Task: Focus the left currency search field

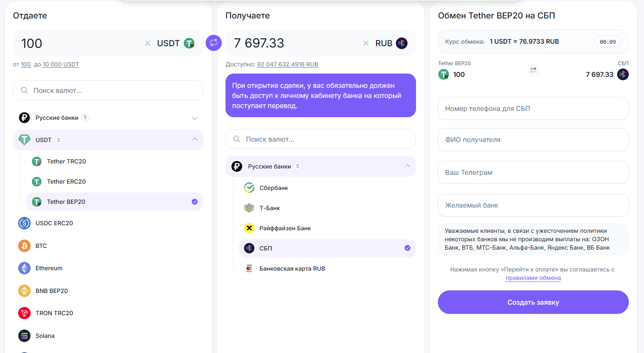Action: point(108,90)
